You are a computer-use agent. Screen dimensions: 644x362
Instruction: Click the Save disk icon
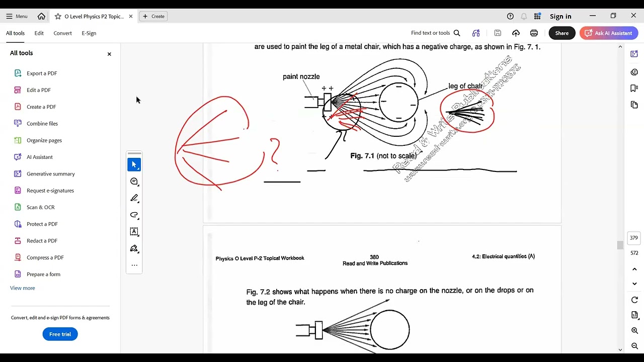(498, 33)
